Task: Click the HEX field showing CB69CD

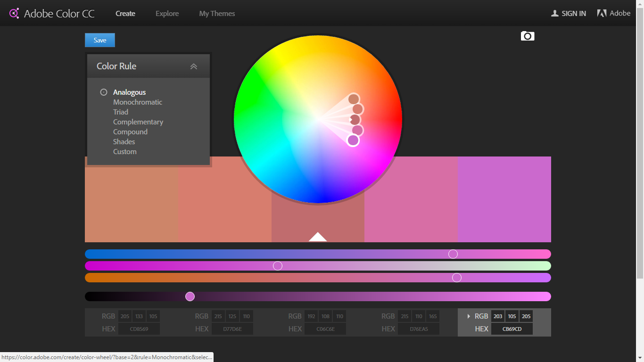Action: (x=512, y=329)
